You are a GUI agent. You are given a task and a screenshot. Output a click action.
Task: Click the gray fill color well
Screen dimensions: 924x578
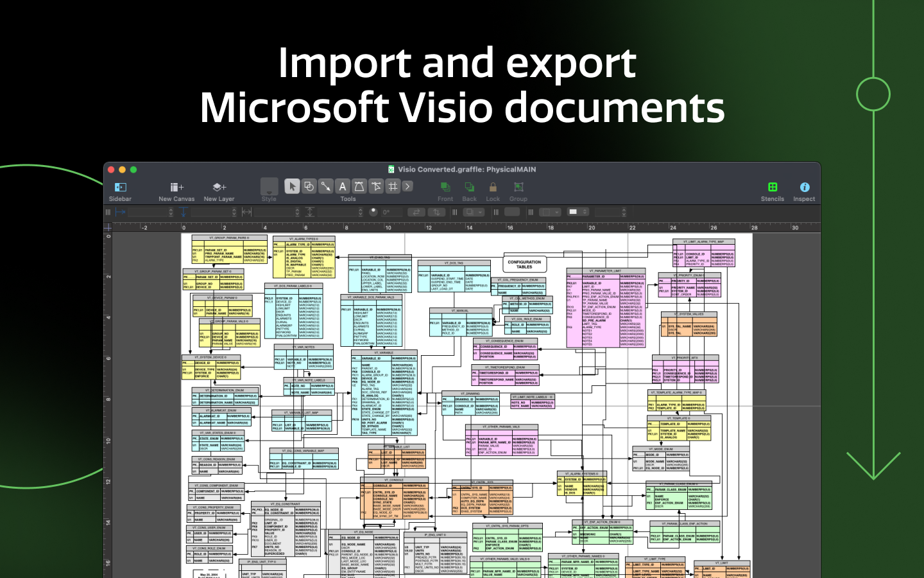(x=513, y=212)
